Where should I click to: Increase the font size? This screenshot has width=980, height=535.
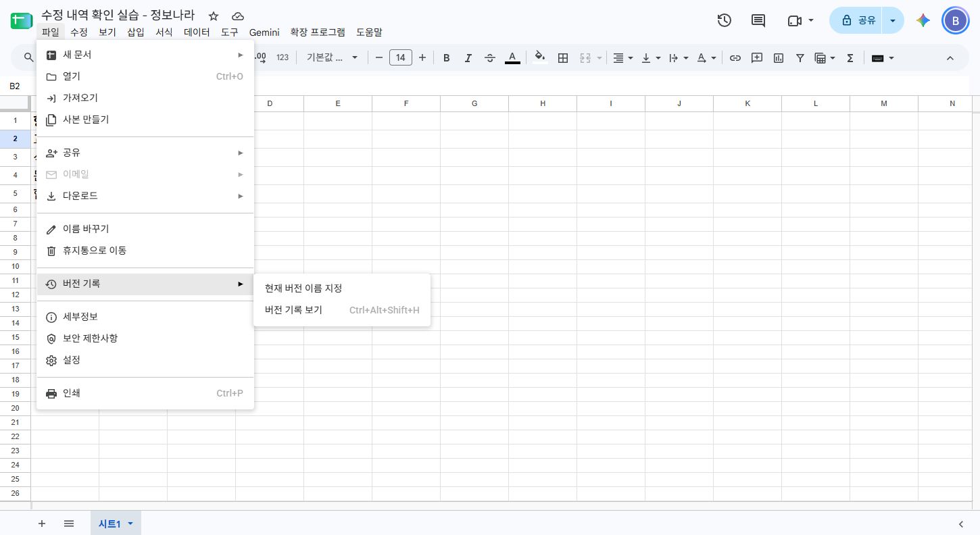[x=422, y=58]
